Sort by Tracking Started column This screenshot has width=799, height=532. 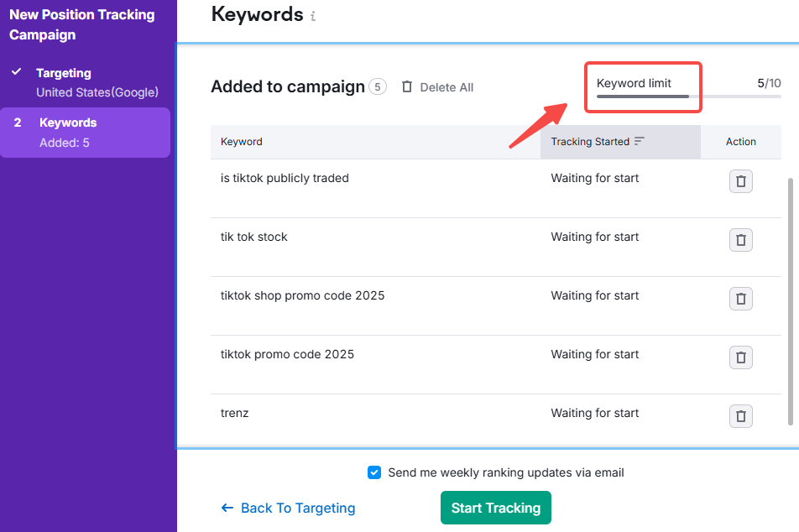pyautogui.click(x=590, y=142)
